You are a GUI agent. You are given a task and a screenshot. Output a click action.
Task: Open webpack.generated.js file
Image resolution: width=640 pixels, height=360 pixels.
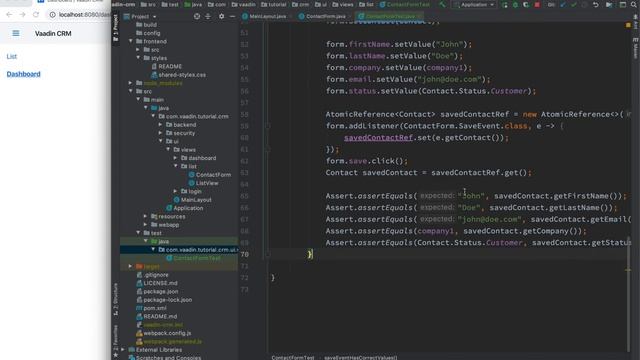(x=169, y=341)
